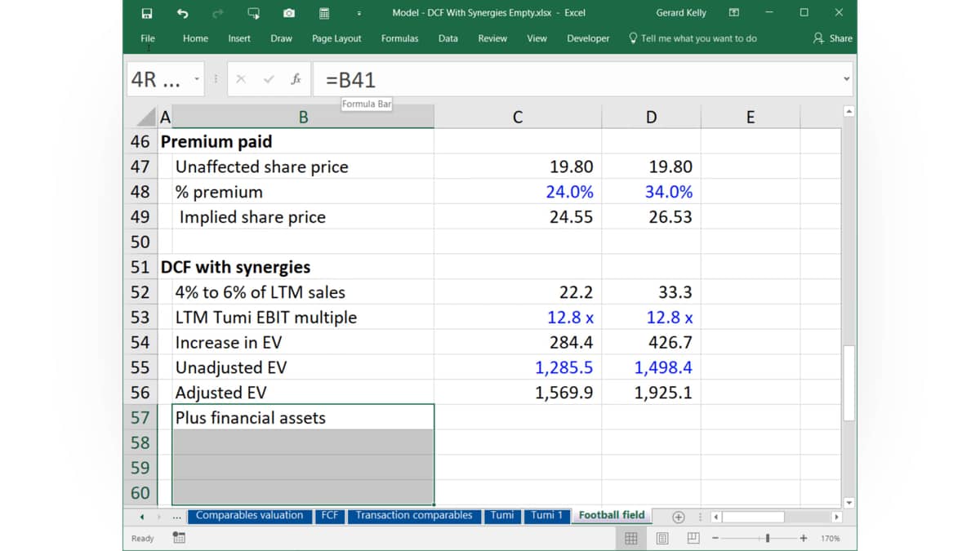Expand the formula bar with the chevron

pos(846,79)
